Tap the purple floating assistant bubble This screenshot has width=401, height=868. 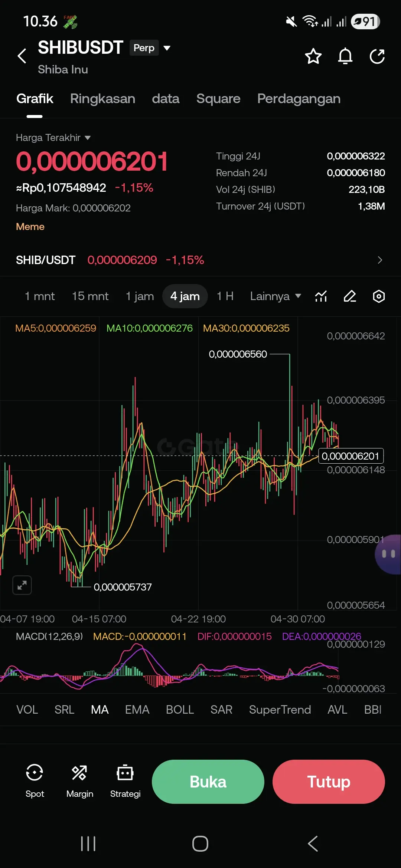coord(388,554)
